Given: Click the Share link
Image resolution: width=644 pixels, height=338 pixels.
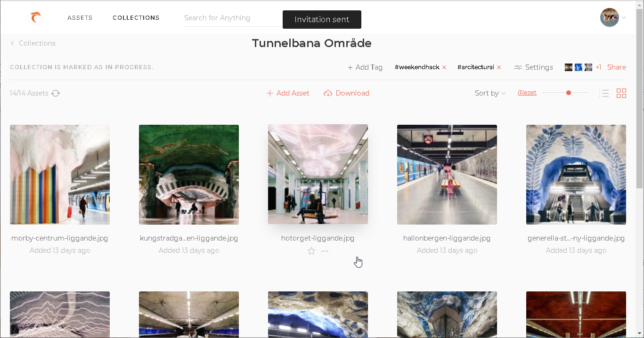Looking at the screenshot, I should coord(616,67).
